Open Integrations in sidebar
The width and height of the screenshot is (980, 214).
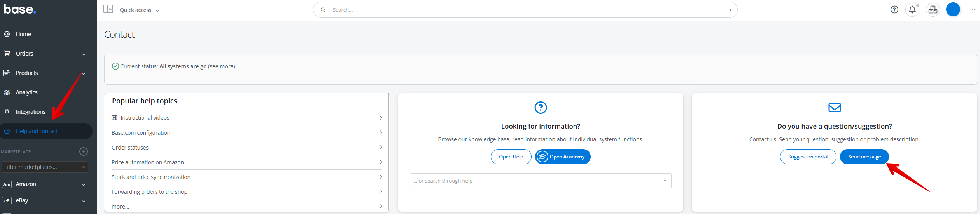tap(30, 112)
